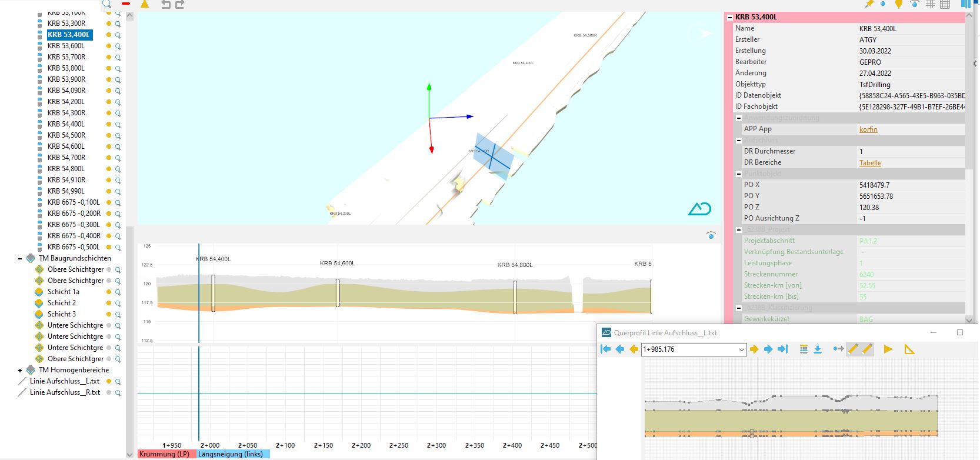980x460 pixels.
Task: Jump to last station in Querprofil window
Action: click(x=782, y=349)
